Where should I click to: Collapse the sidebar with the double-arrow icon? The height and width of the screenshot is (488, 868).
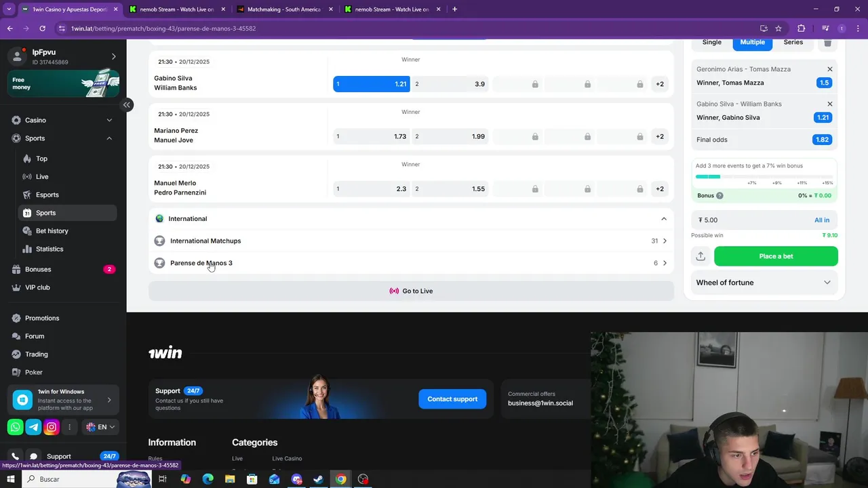[126, 104]
